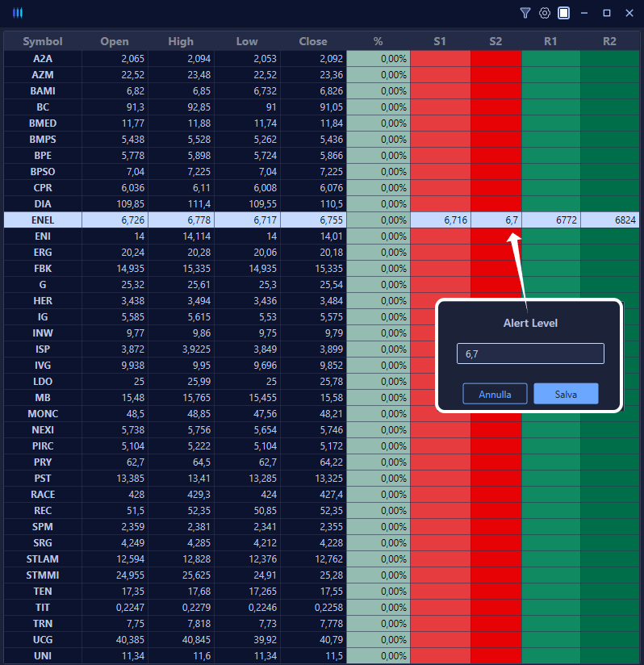This screenshot has width=644, height=665.
Task: Select the A2A symbol cell
Action: [43, 59]
